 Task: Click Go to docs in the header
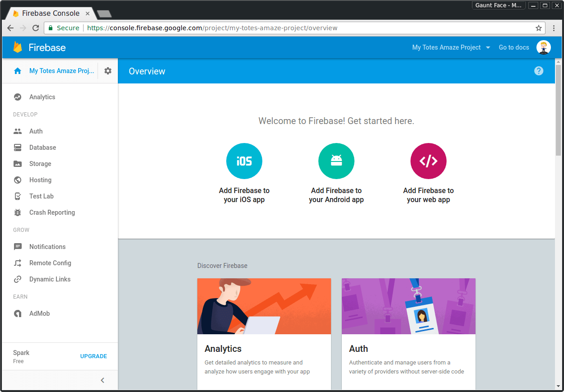(x=513, y=47)
